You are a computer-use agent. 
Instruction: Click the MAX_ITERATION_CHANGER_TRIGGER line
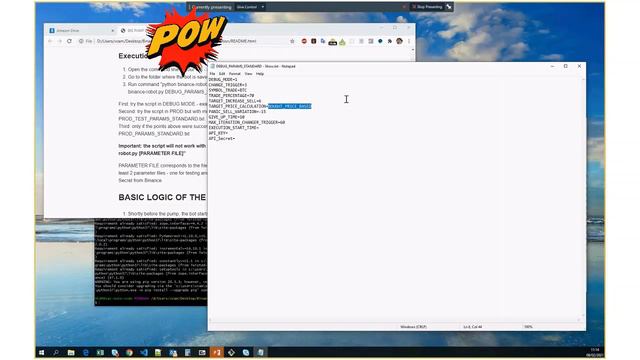pos(247,122)
